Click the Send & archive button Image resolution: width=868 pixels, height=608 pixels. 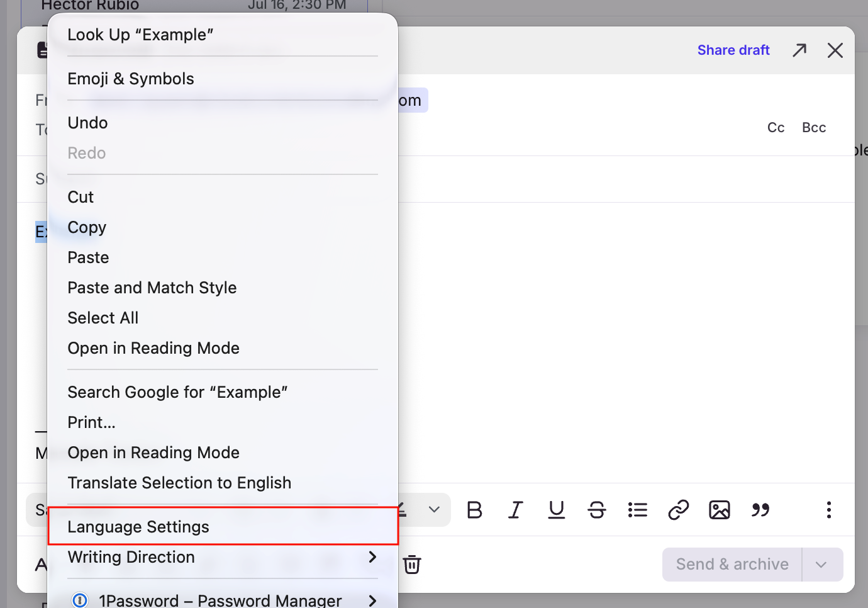point(732,565)
